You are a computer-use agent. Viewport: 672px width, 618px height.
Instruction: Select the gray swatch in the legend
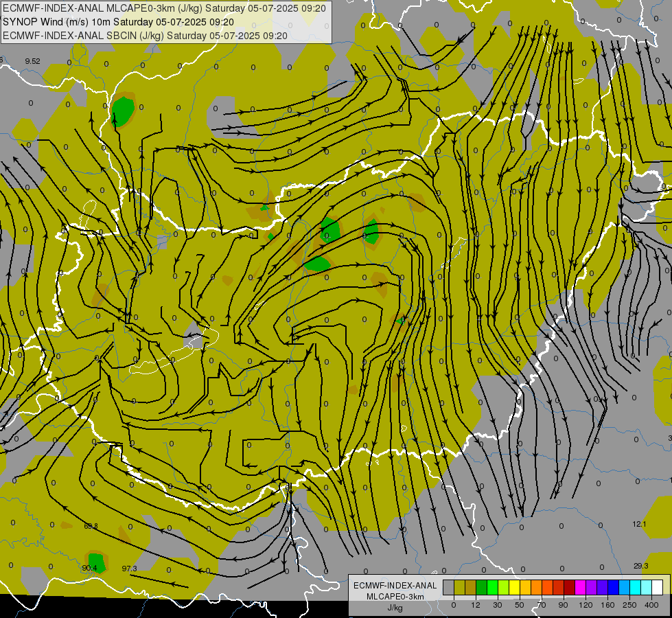(449, 587)
